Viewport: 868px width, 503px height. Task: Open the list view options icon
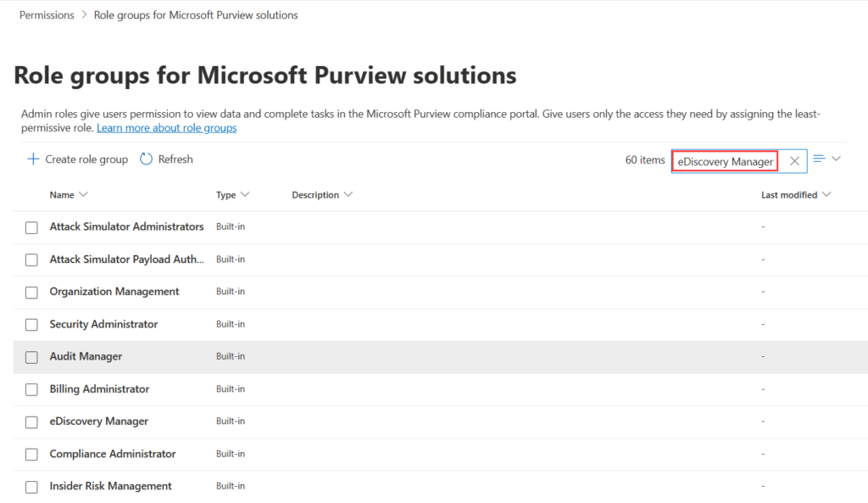point(819,159)
